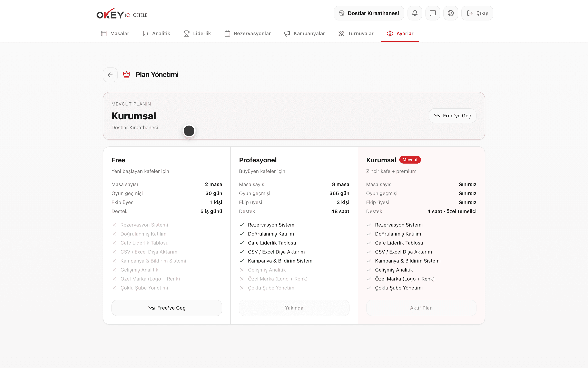Click the '365 gün' value
Viewport: 588px width, 368px height.
coord(339,193)
